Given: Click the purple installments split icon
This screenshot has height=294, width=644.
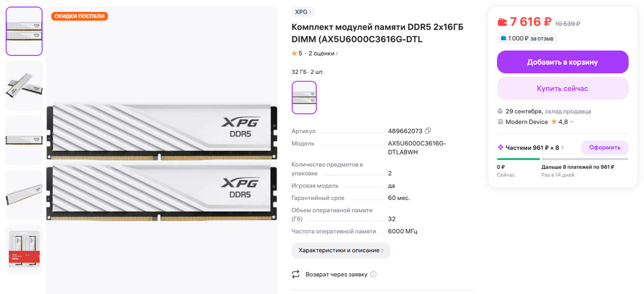Looking at the screenshot, I should click(500, 147).
